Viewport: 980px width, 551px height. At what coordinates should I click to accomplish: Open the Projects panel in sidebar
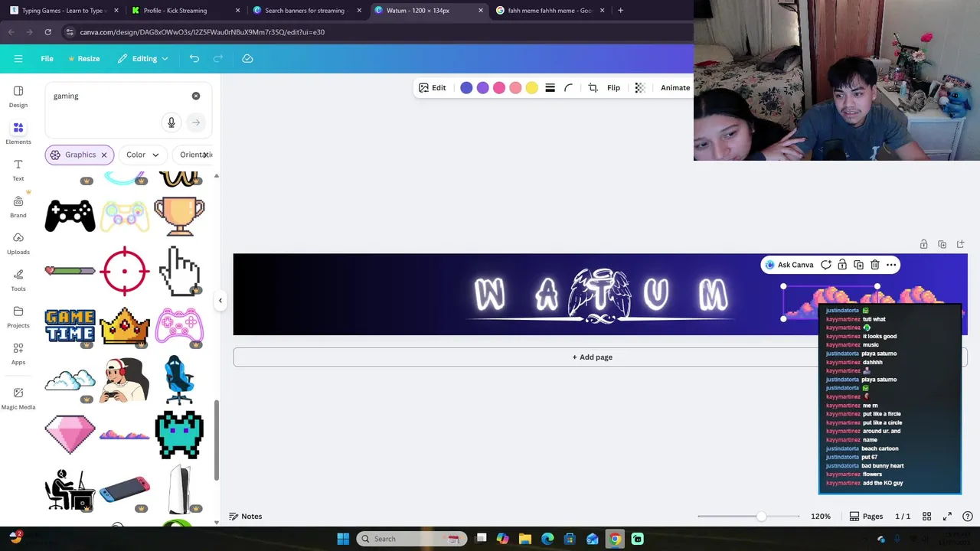point(18,317)
